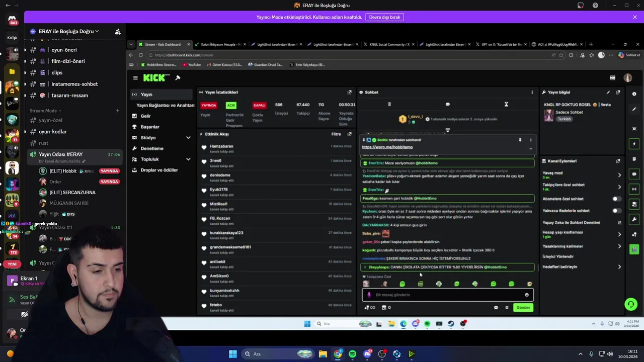
Task: Switch to Kalori İhtiyacını Hesapla tab
Action: click(220, 44)
